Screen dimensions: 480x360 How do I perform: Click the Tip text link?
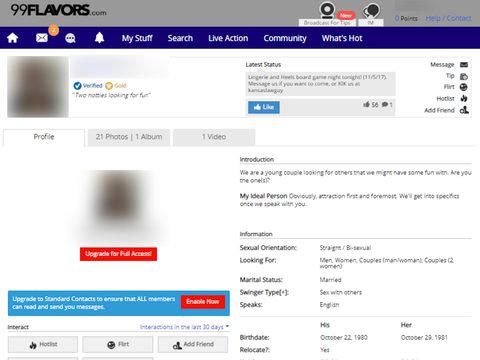tap(450, 76)
